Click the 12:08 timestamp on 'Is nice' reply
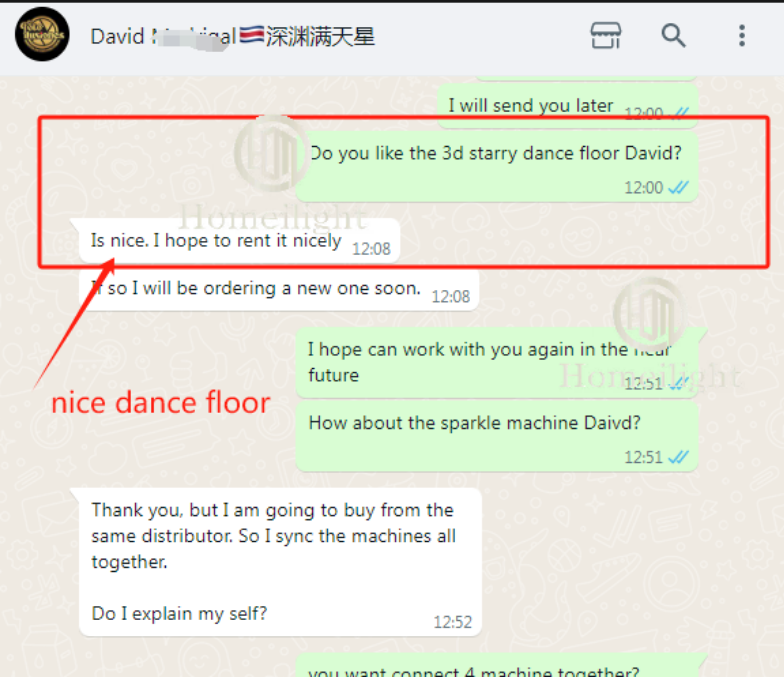The height and width of the screenshot is (677, 784). point(371,248)
